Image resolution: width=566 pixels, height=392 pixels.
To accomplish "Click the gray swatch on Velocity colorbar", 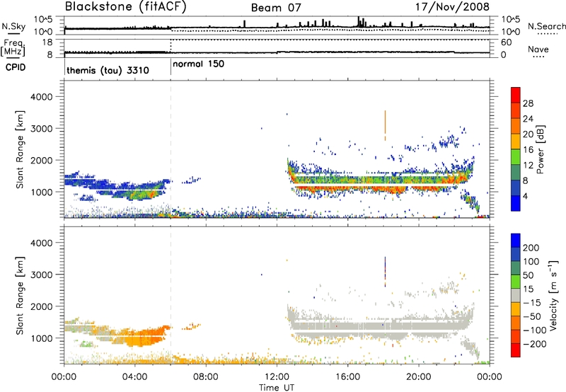I will pos(516,295).
